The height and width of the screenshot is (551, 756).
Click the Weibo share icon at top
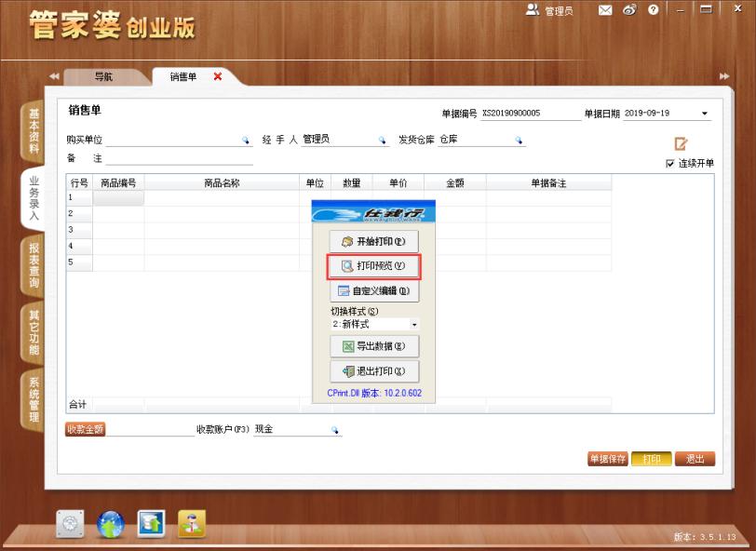pyautogui.click(x=629, y=10)
